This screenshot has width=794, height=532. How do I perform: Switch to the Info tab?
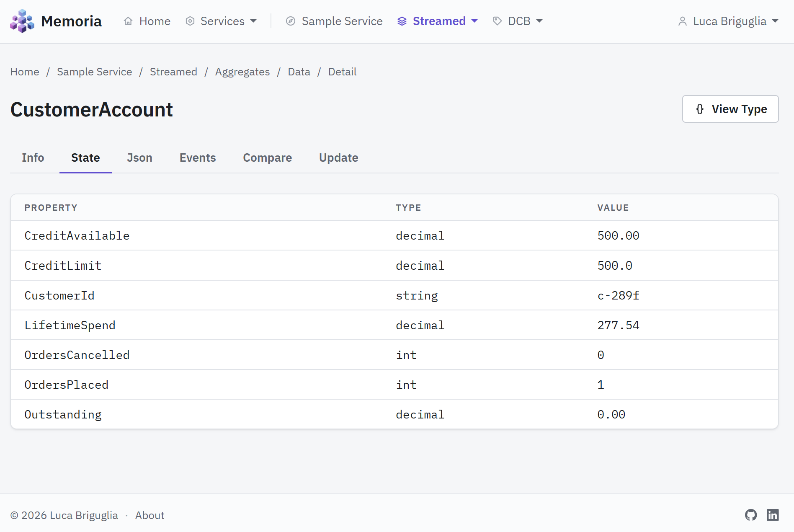click(33, 158)
